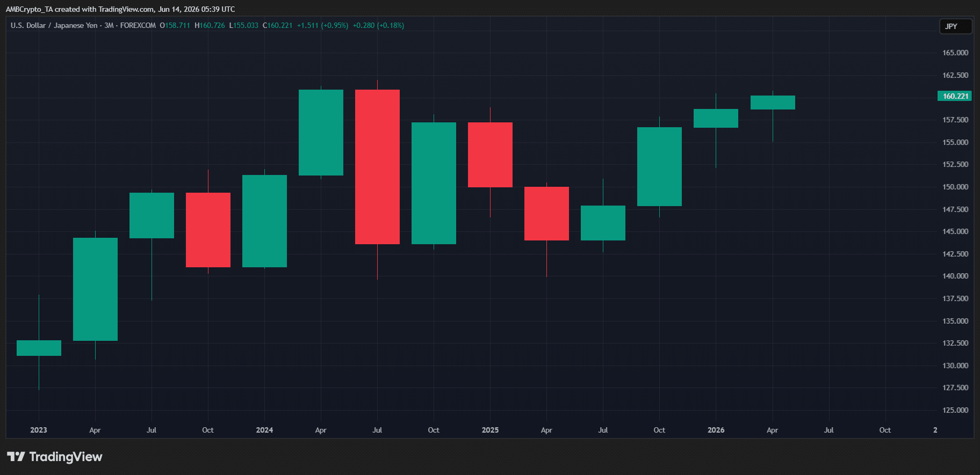The height and width of the screenshot is (475, 980).
Task: Click the 2025 time axis label
Action: tap(490, 430)
